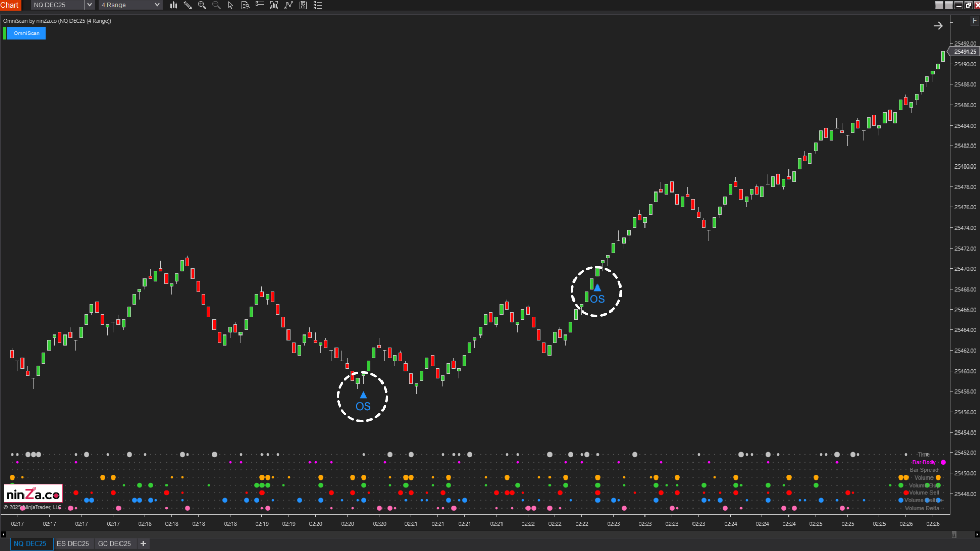
Task: Select the candlestick chart style icon
Action: pos(173,5)
